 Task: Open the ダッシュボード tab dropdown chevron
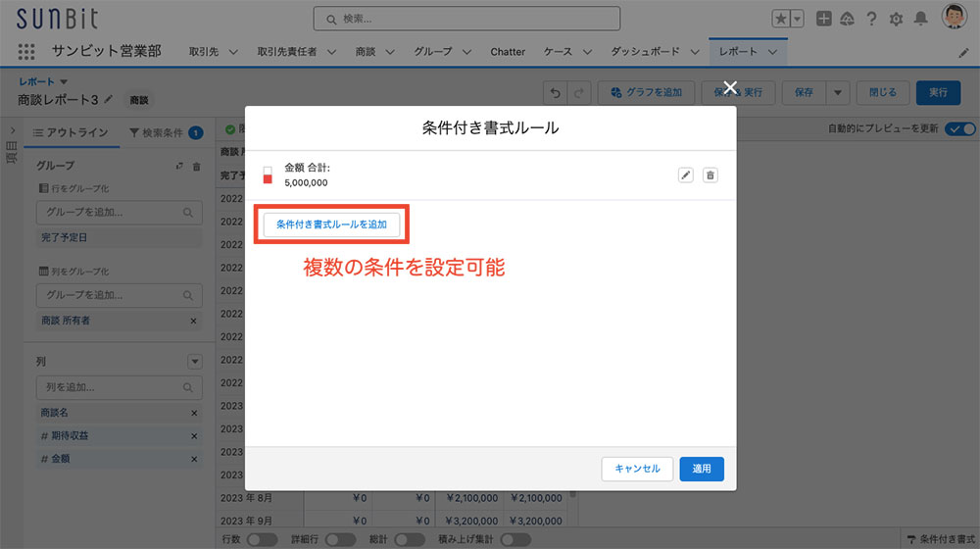pos(695,52)
